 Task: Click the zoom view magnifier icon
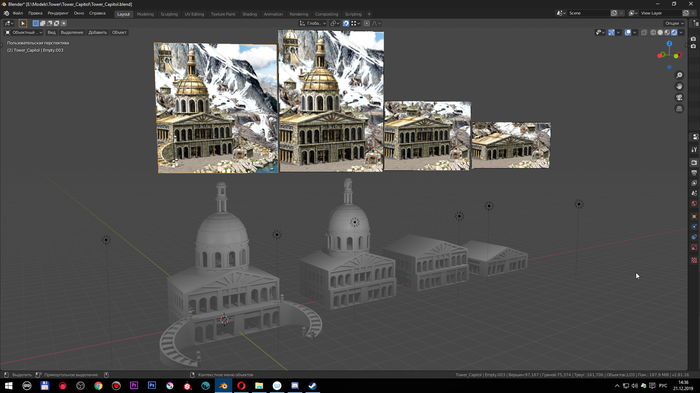pyautogui.click(x=679, y=75)
